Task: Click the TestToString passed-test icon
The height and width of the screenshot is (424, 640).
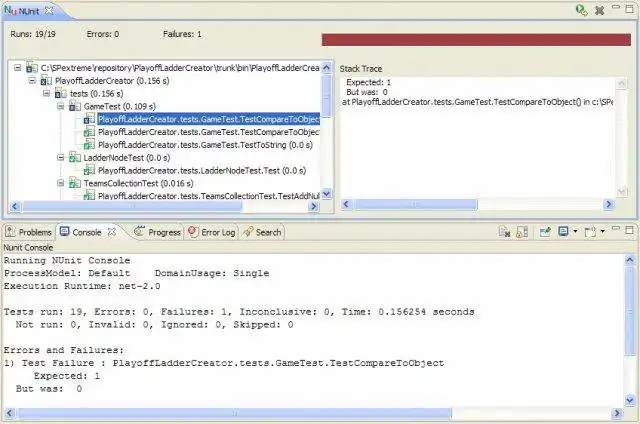Action: point(89,145)
